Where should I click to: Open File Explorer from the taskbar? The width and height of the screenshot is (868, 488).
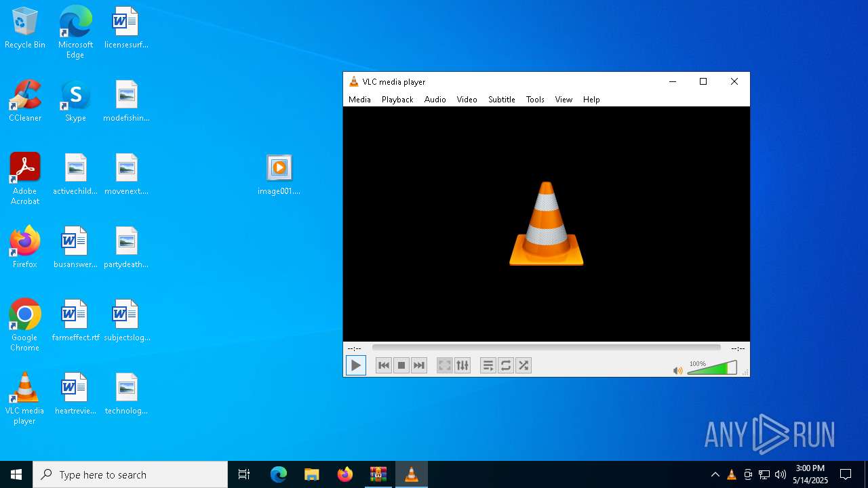pos(312,474)
